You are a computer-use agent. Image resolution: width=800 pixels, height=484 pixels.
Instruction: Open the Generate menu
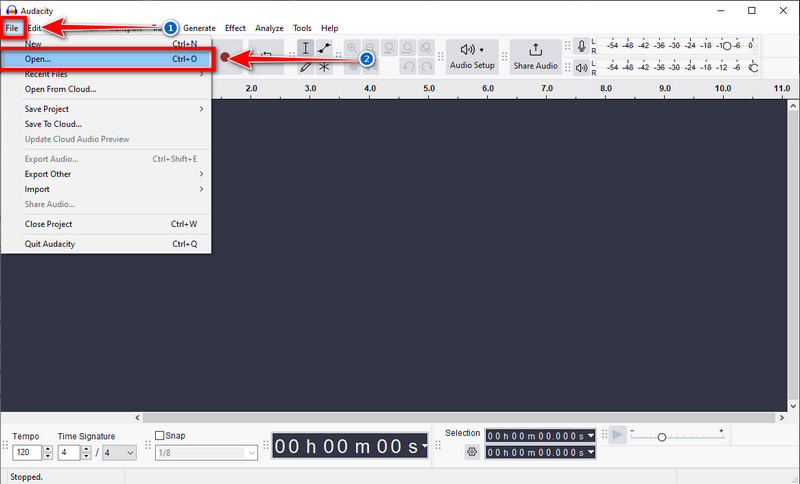pyautogui.click(x=199, y=28)
